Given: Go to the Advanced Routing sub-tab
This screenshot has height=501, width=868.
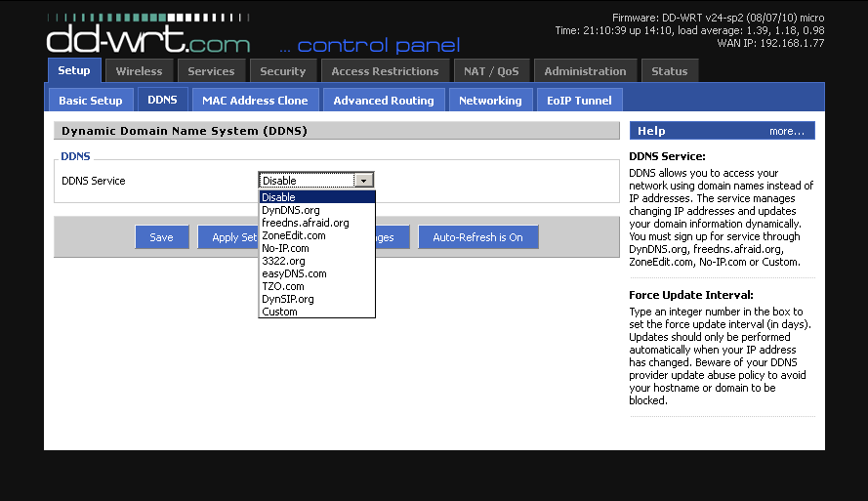Looking at the screenshot, I should (x=383, y=101).
